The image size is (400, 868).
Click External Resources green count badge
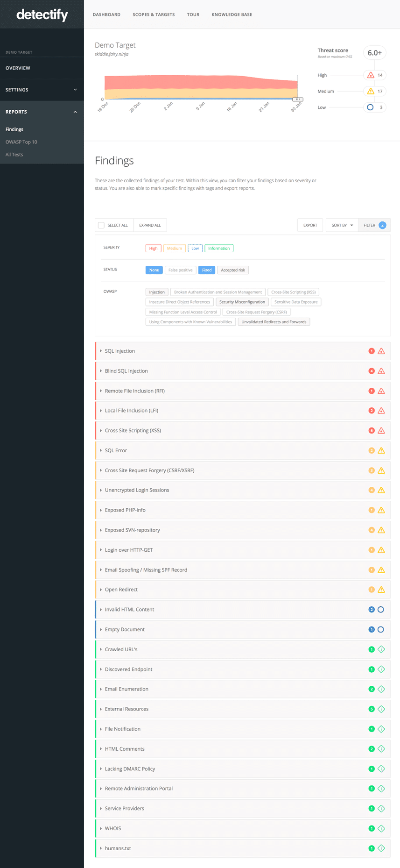click(x=372, y=709)
